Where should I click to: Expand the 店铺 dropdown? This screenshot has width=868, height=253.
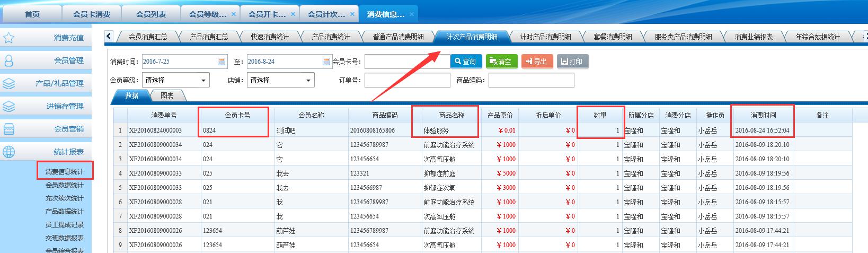(308, 81)
